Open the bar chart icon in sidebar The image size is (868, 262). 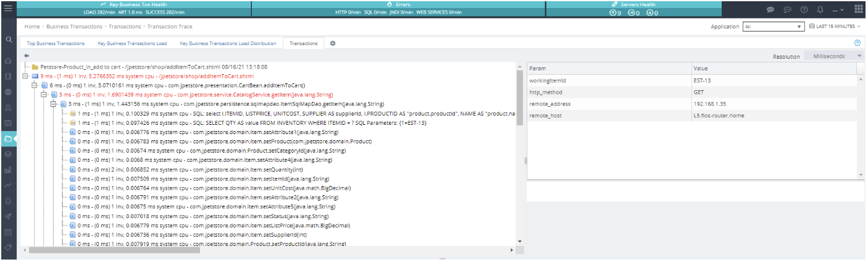point(8,169)
